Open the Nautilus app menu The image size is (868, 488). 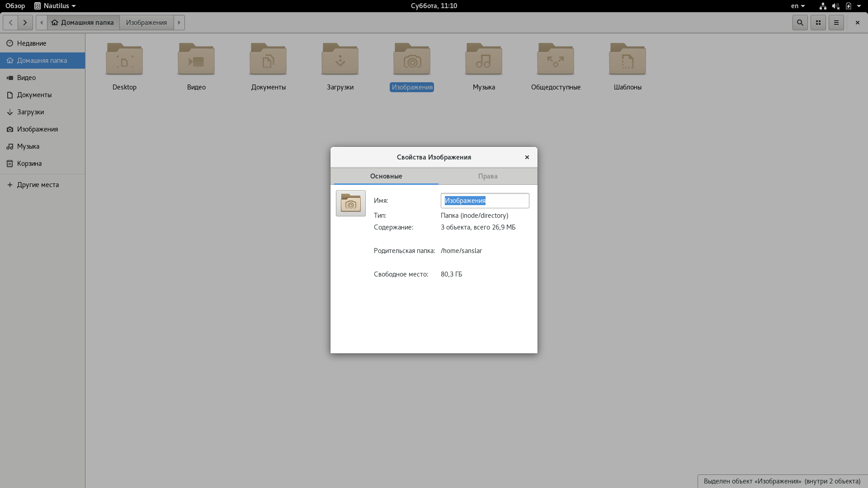tap(55, 6)
